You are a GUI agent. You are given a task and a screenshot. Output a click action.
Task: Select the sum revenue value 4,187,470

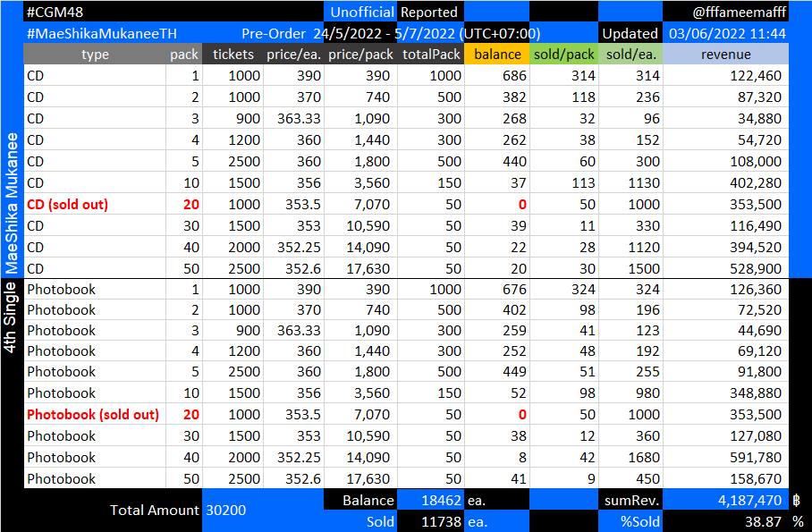(725, 500)
